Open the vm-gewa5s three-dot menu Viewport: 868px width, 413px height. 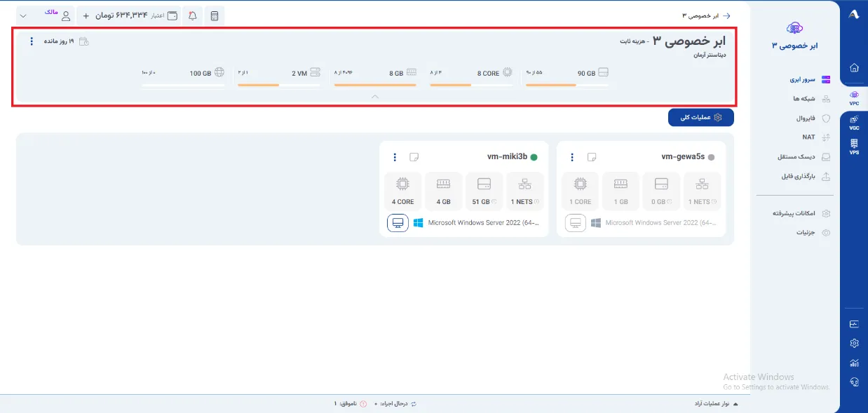(x=572, y=157)
